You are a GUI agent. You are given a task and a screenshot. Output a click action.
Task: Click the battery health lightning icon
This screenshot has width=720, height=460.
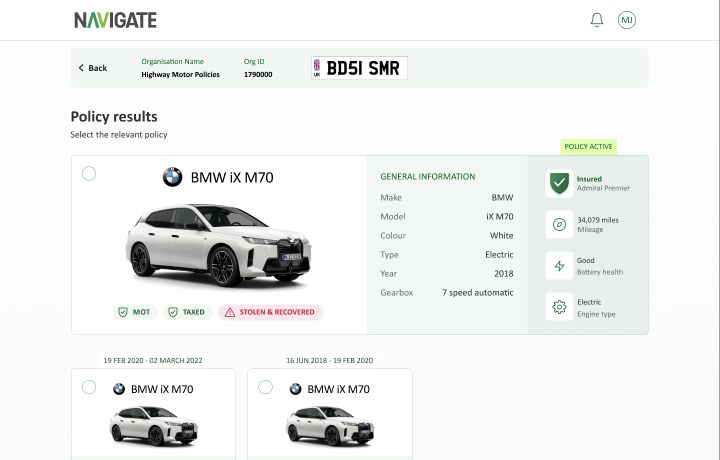pos(559,266)
